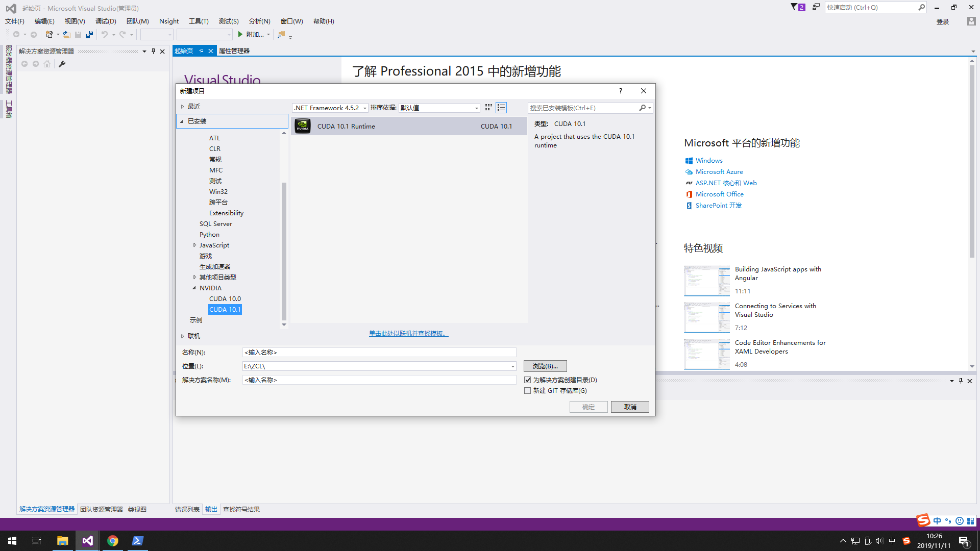Click the Undo toolbar icon

pyautogui.click(x=105, y=34)
